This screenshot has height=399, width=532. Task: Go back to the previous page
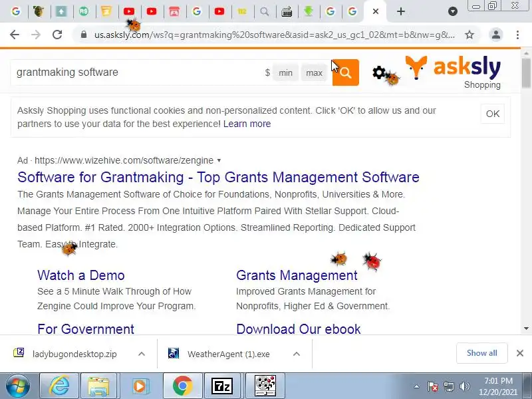[15, 35]
